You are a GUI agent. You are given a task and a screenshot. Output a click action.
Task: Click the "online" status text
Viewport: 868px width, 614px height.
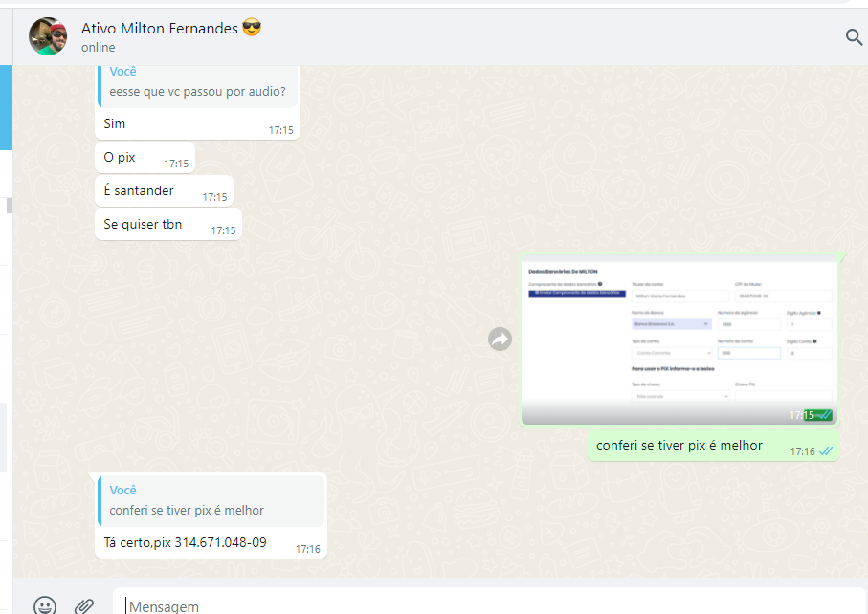98,48
